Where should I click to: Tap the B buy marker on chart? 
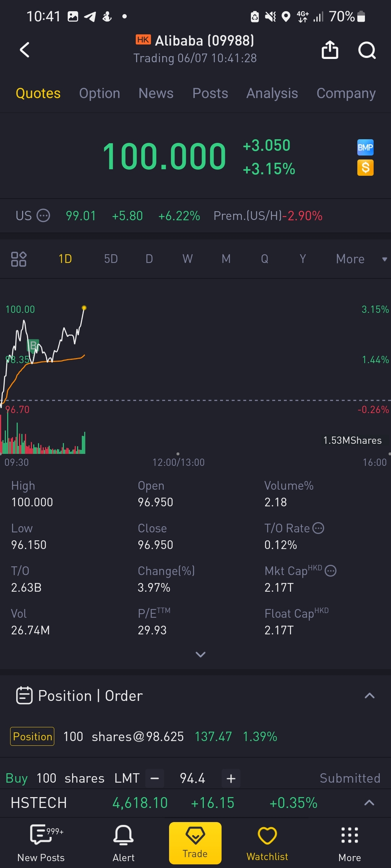click(x=33, y=346)
